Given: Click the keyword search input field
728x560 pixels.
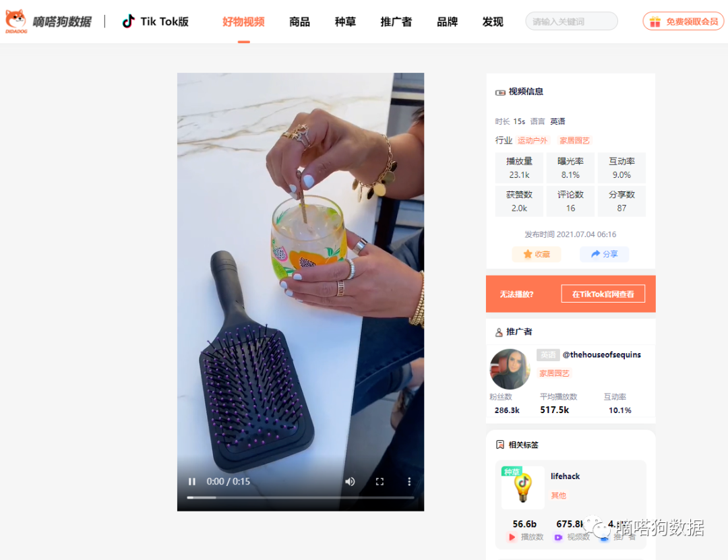Looking at the screenshot, I should click(x=572, y=22).
